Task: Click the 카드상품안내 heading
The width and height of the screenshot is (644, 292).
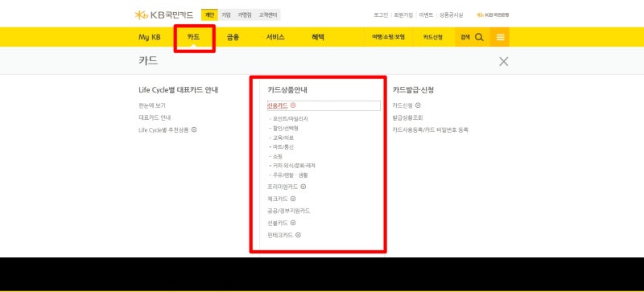Action: 287,90
